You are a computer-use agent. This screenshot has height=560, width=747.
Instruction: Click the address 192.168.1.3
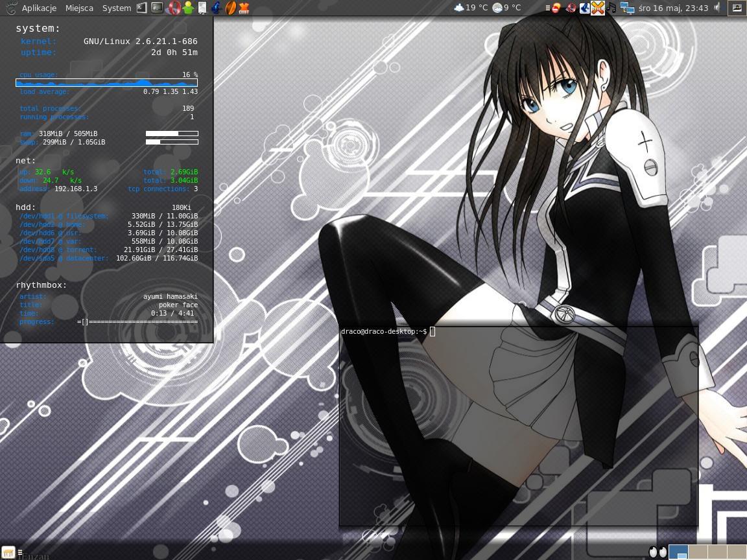(x=76, y=189)
